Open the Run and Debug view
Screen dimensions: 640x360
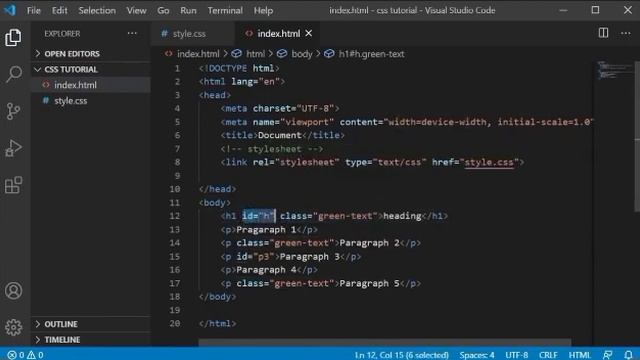point(13,148)
